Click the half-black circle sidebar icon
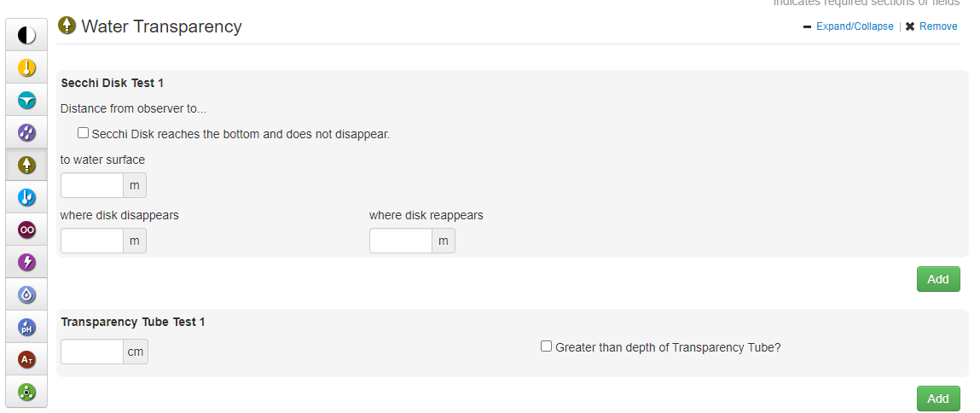The height and width of the screenshot is (413, 980). coord(26,35)
